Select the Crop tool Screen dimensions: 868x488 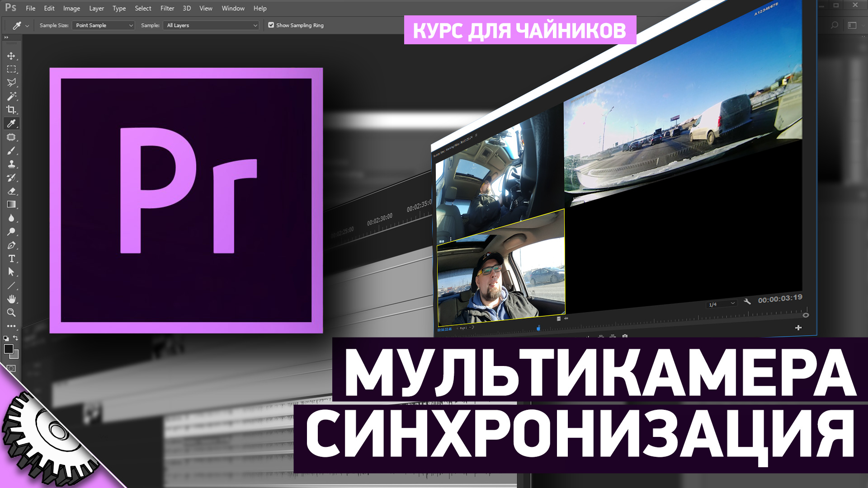point(11,110)
